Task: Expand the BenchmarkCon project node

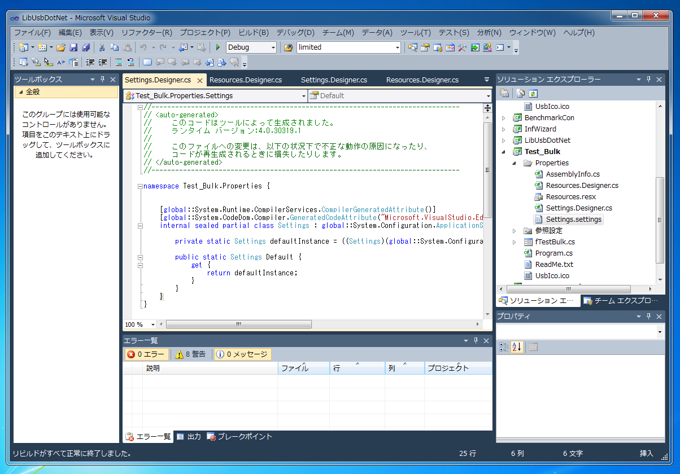Action: click(x=503, y=118)
